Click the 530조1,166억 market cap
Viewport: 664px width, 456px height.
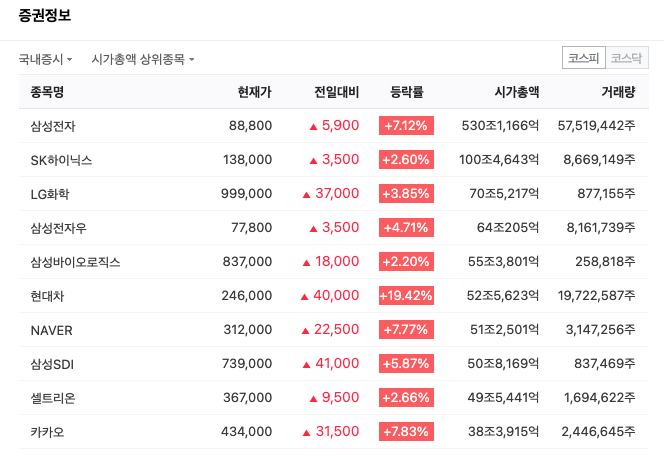click(x=500, y=126)
